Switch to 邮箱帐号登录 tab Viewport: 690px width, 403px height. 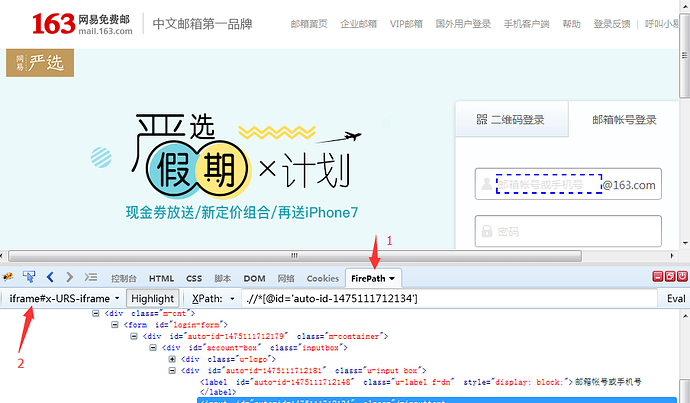click(624, 119)
